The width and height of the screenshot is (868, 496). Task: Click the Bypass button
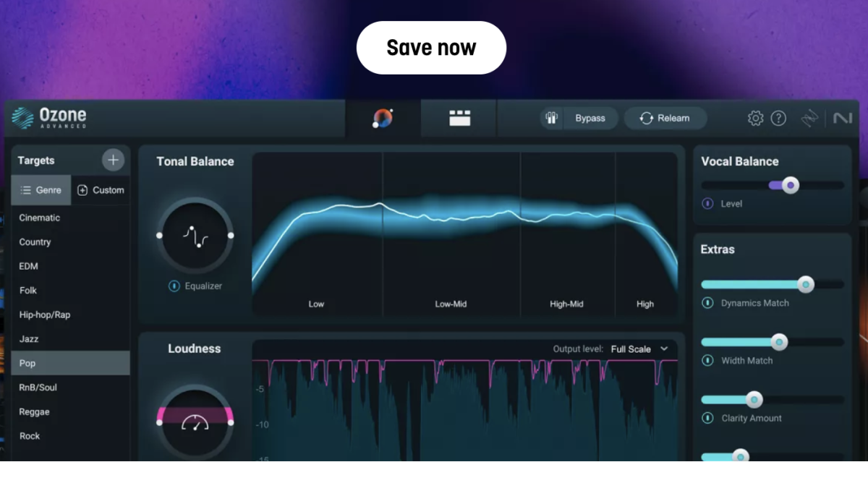[x=579, y=118]
